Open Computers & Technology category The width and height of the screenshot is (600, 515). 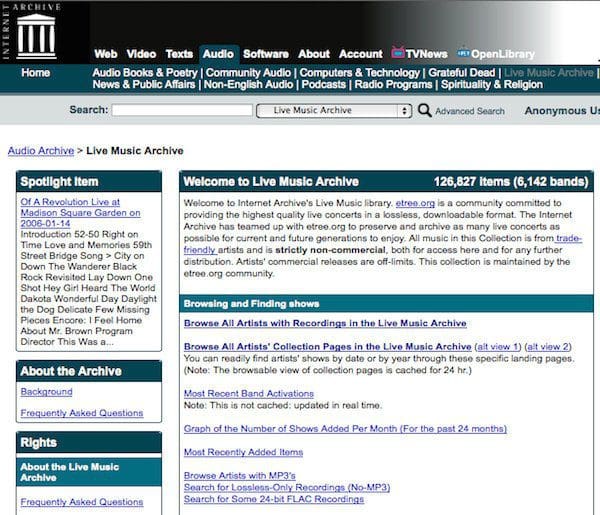pyautogui.click(x=360, y=73)
